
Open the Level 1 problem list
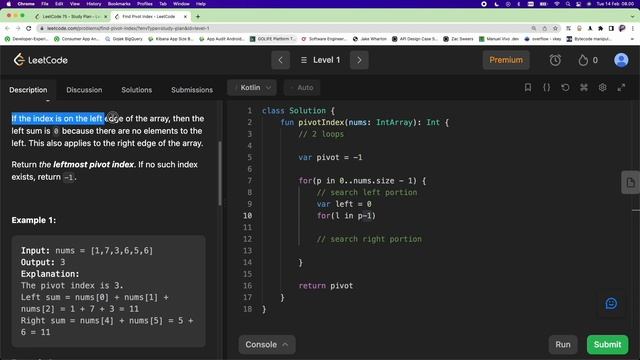320,60
